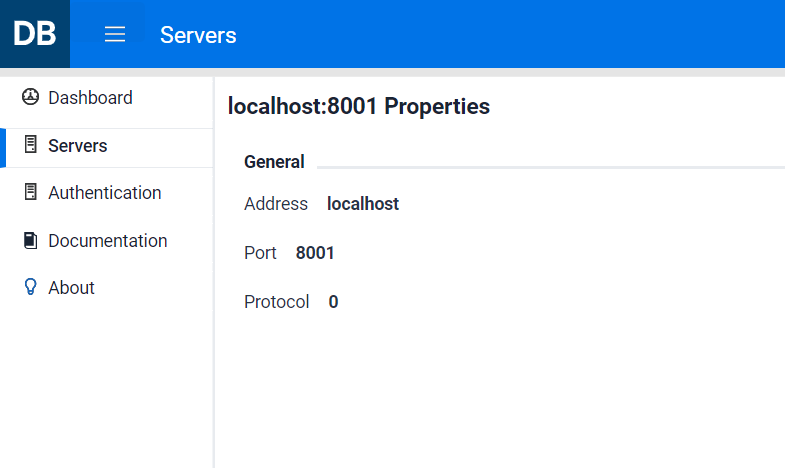The height and width of the screenshot is (468, 785).
Task: Click the Authentication sidebar icon
Action: (30, 192)
